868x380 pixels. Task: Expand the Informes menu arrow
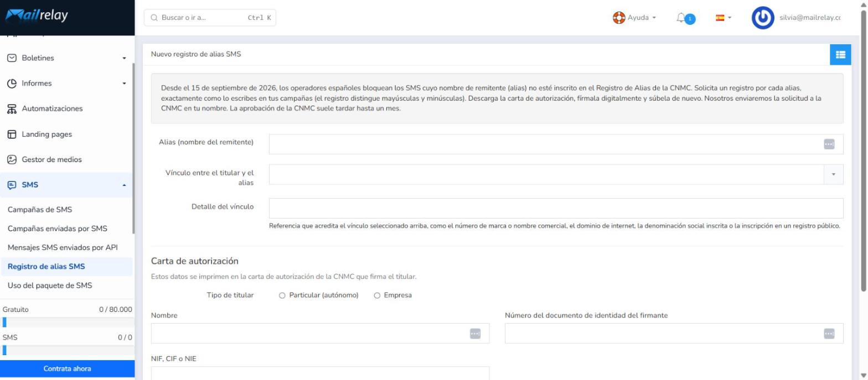click(x=125, y=84)
